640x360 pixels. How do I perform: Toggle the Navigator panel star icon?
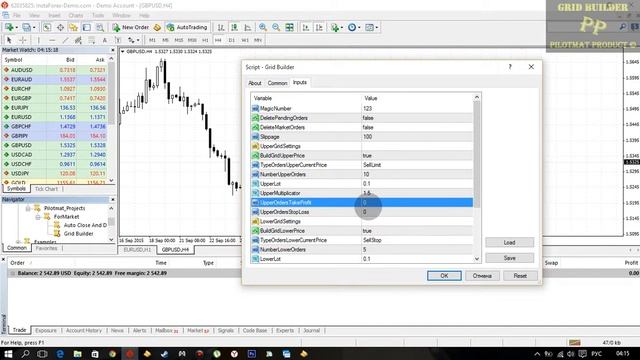point(73,27)
